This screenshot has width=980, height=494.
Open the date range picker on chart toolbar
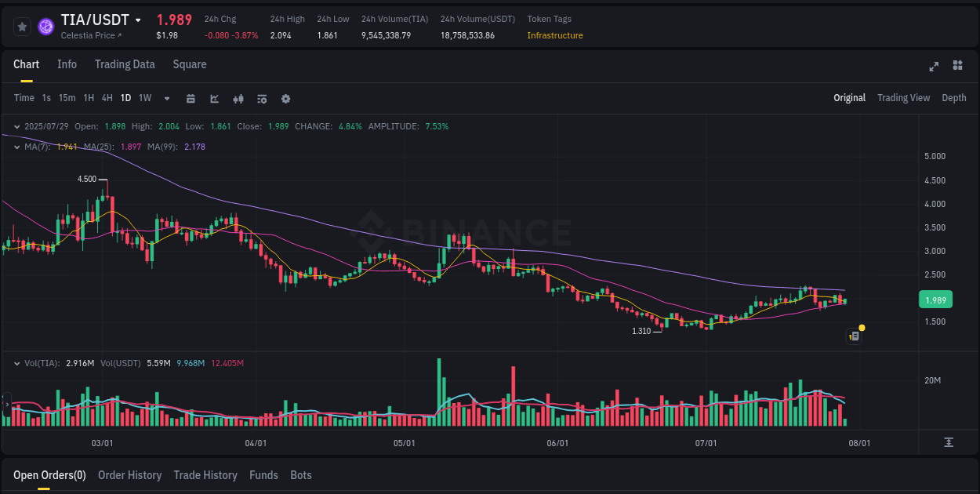coord(191,98)
